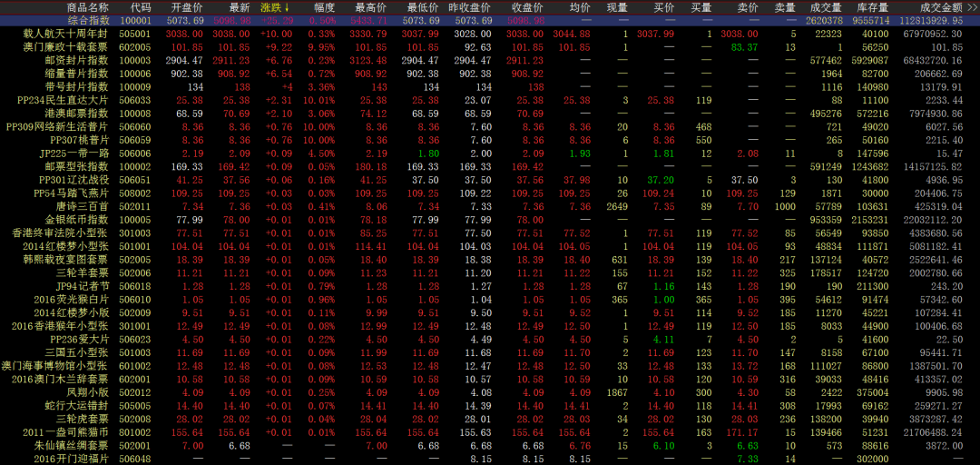Toggle sort on the 涨跌 column header
Image resolution: width=980 pixels, height=465 pixels.
[x=275, y=7]
